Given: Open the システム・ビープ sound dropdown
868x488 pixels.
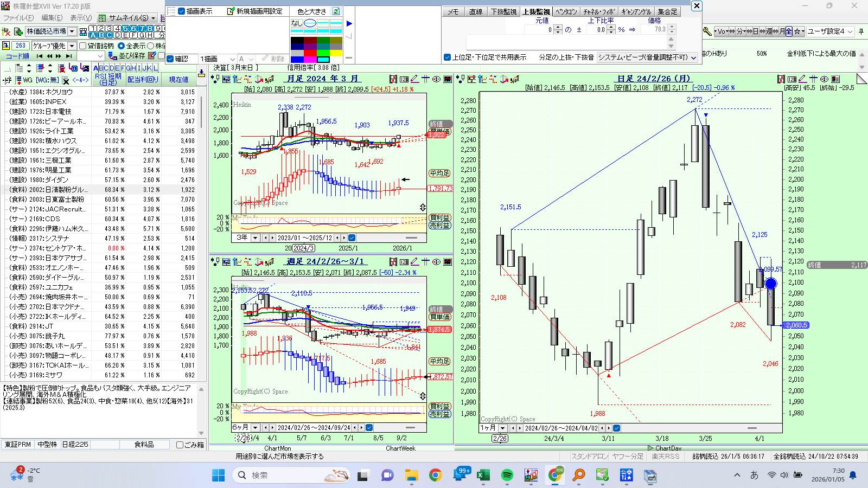Looking at the screenshot, I should coord(693,57).
